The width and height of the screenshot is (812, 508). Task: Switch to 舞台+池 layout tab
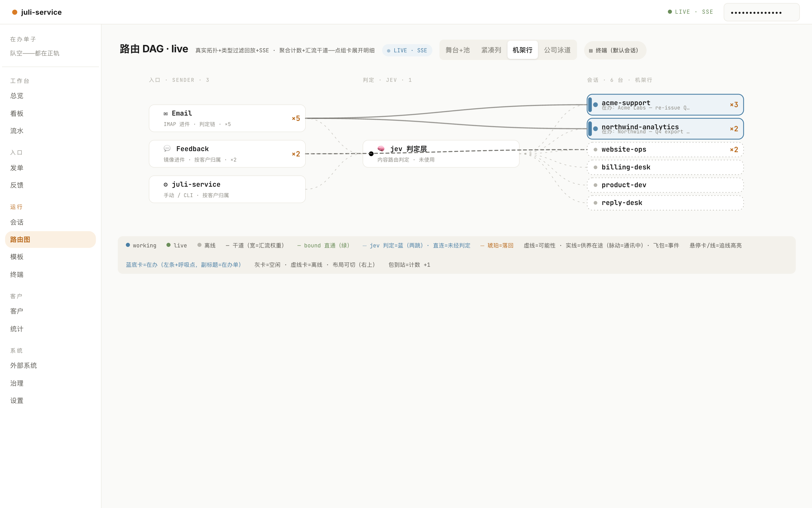point(457,50)
